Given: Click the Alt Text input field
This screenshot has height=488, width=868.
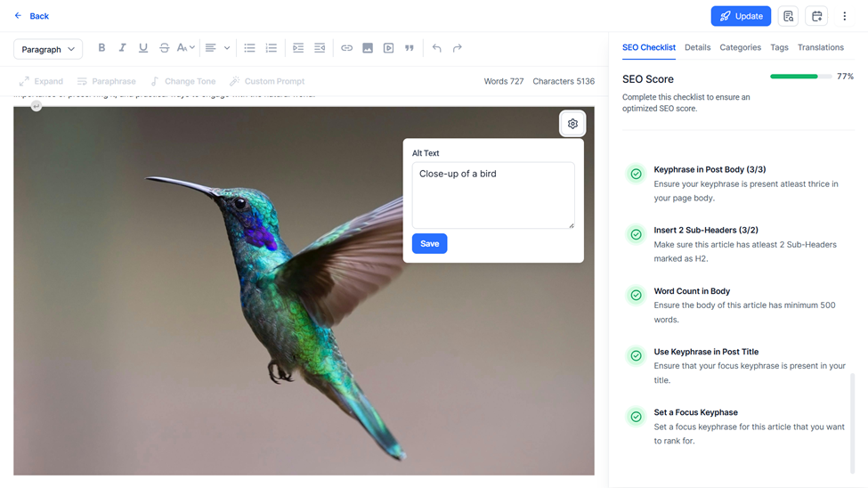Looking at the screenshot, I should pyautogui.click(x=493, y=195).
